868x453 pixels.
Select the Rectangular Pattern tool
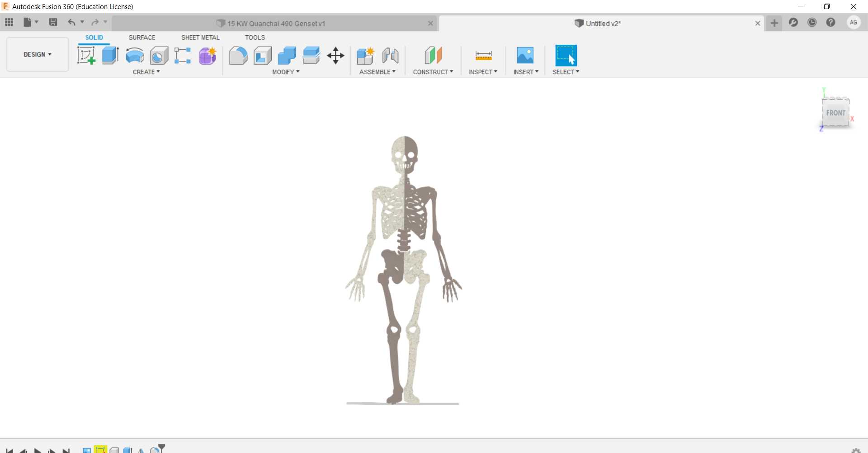pos(183,56)
